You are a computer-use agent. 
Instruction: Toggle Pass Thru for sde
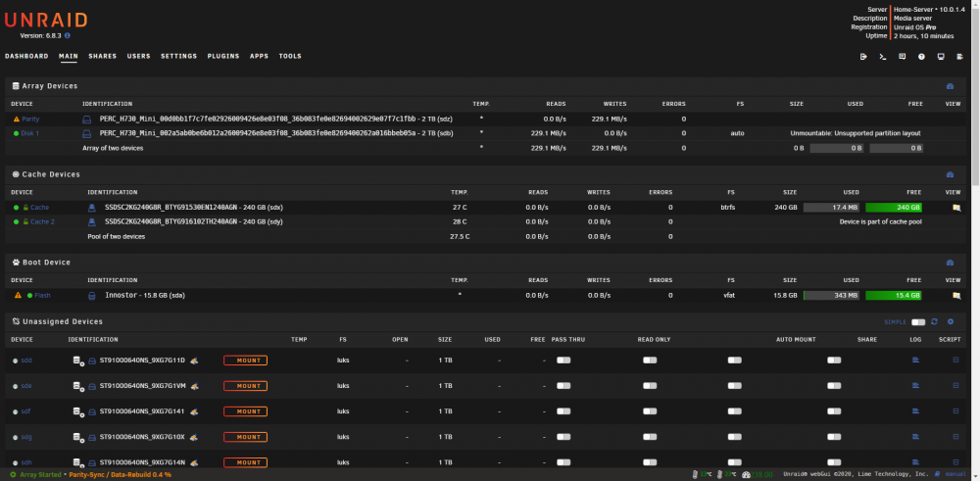563,386
